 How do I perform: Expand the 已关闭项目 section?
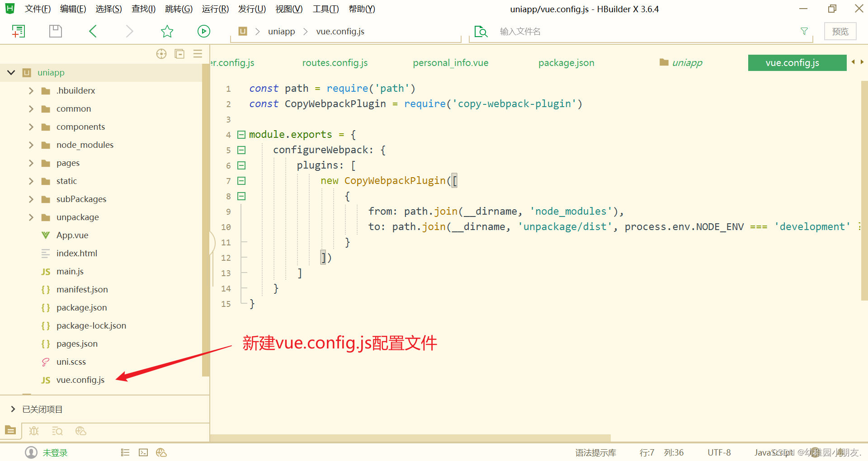(13, 409)
